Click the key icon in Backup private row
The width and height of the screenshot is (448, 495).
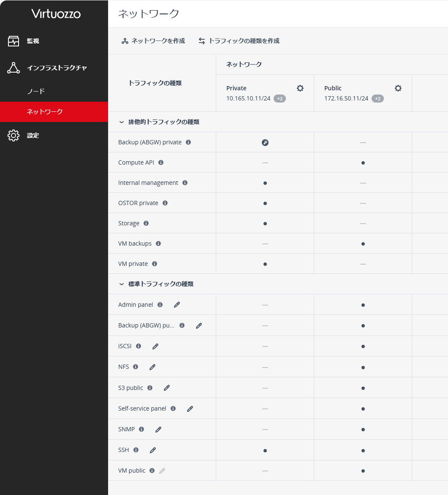(x=265, y=143)
